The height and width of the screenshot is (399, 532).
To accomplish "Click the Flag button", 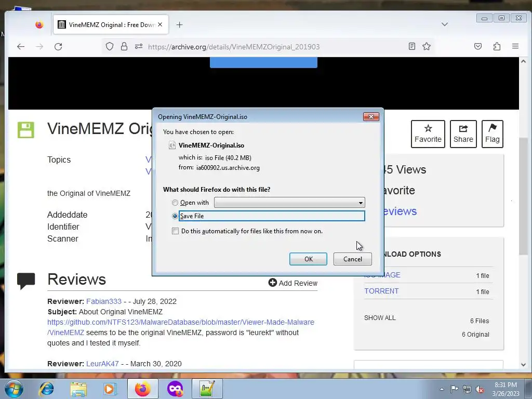I will (493, 134).
